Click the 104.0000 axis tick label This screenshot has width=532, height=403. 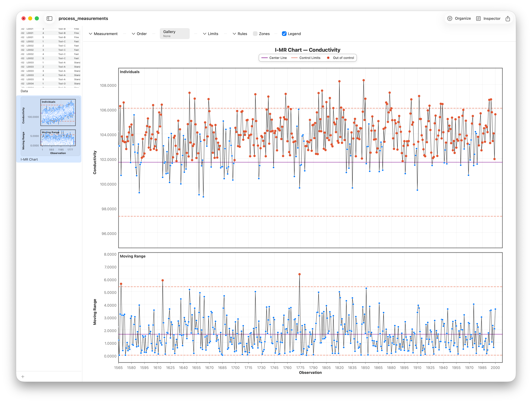pos(108,135)
